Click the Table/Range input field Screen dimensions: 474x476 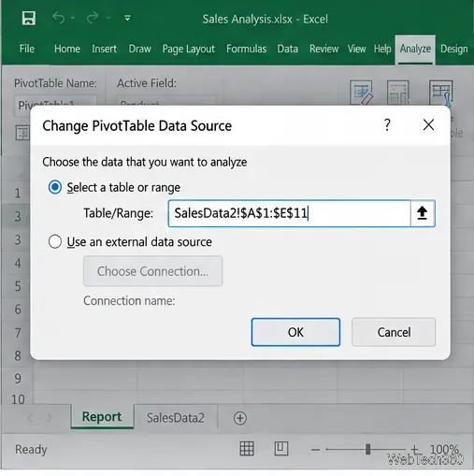pos(289,213)
